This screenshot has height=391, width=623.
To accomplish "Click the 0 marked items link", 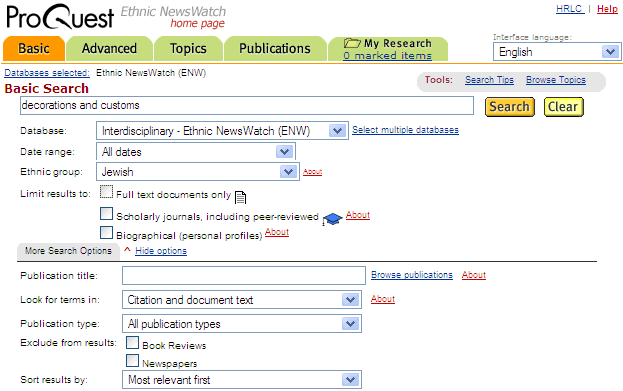I will (x=387, y=56).
